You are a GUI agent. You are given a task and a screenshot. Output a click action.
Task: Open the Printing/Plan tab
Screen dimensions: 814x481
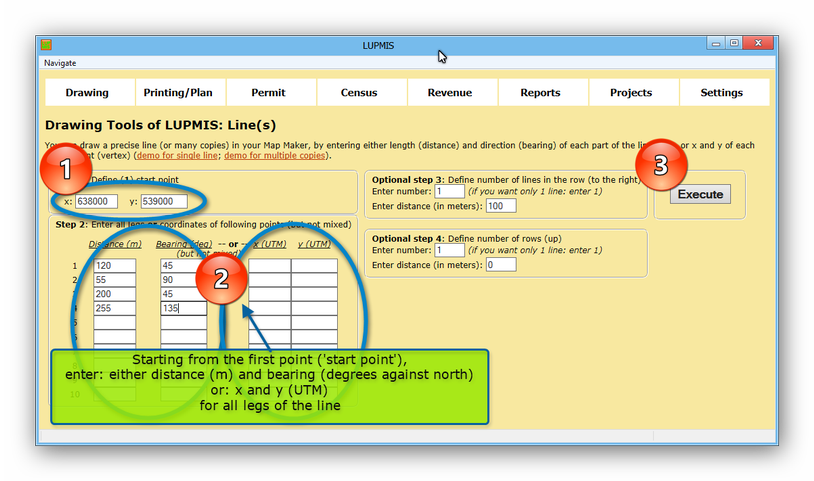(x=180, y=92)
